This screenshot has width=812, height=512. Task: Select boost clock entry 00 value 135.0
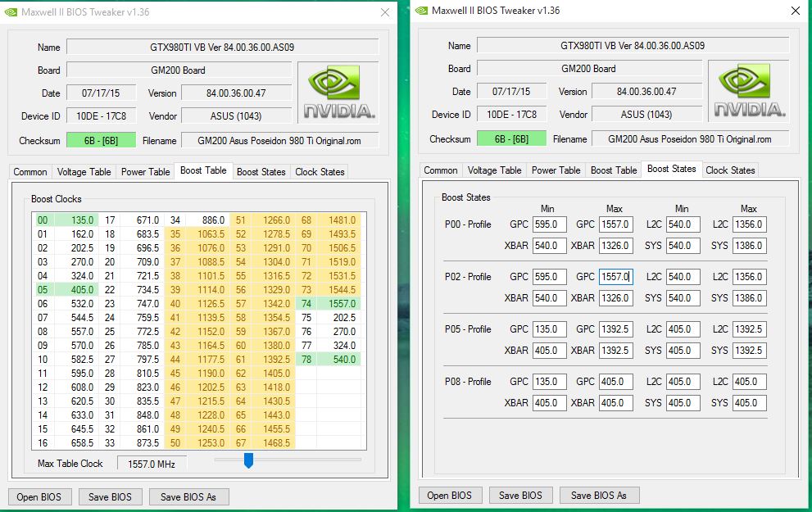point(75,220)
